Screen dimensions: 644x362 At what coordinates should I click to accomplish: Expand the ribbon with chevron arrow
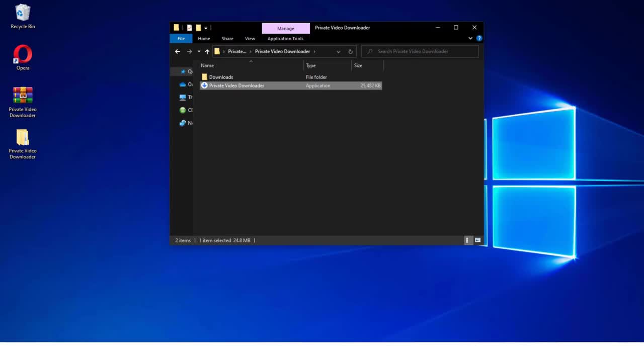[x=470, y=38]
